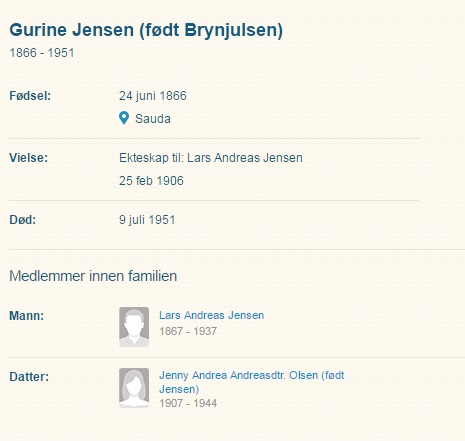Click the Vielse label
This screenshot has width=465, height=441.
coord(29,158)
